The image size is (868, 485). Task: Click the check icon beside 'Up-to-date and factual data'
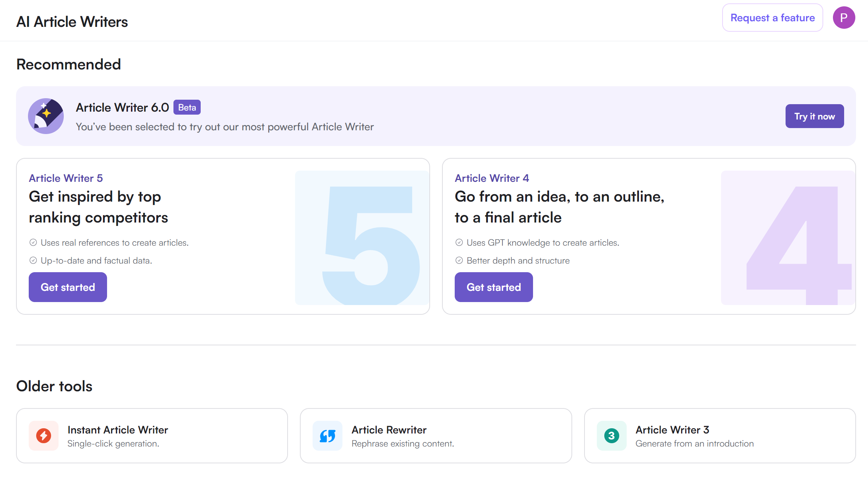(33, 260)
